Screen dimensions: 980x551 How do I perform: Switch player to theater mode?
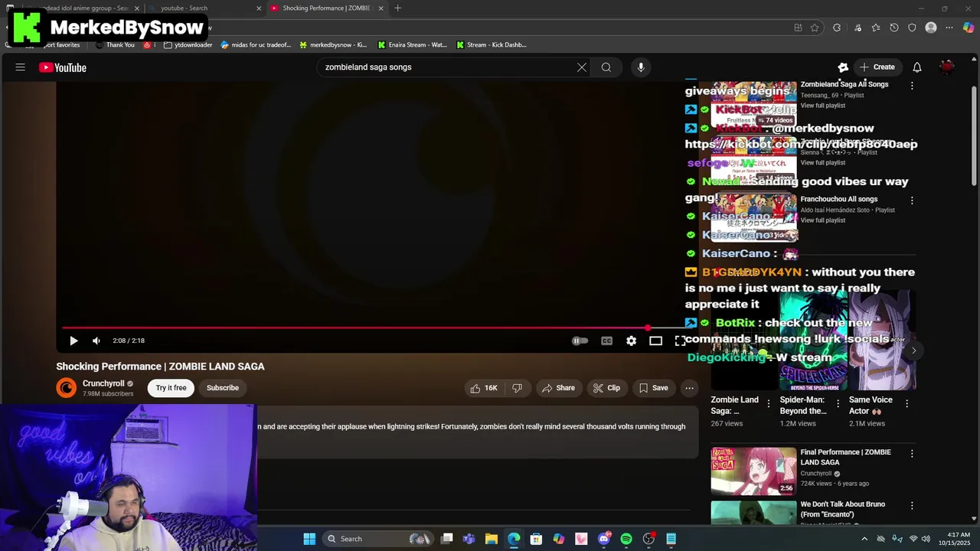point(655,341)
